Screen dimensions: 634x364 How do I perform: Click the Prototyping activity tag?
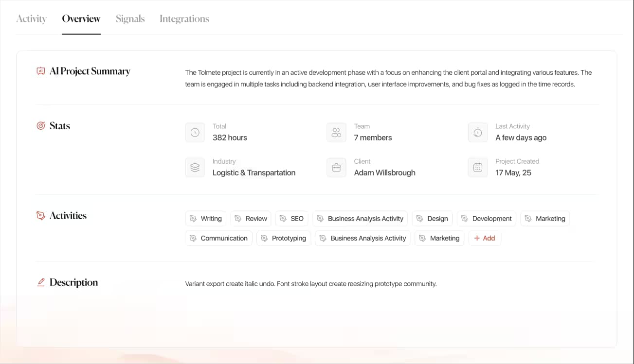pyautogui.click(x=284, y=238)
